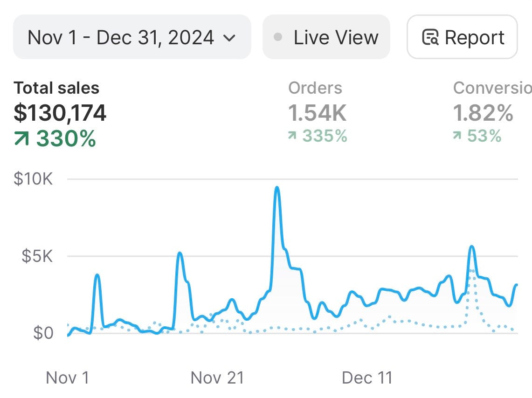Click the dotted comparison line peak in late December
This screenshot has width=532, height=398.
472,270
